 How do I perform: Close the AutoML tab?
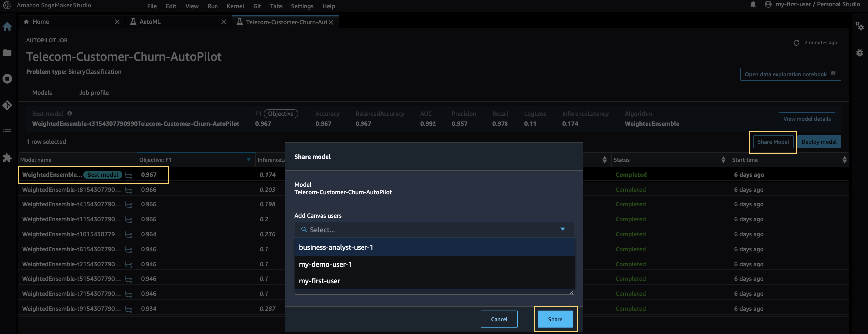[x=224, y=22]
